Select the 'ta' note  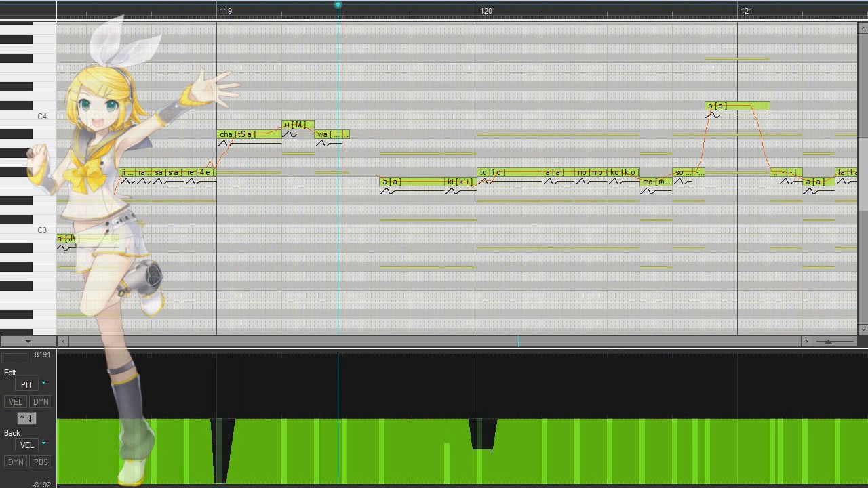(x=847, y=172)
